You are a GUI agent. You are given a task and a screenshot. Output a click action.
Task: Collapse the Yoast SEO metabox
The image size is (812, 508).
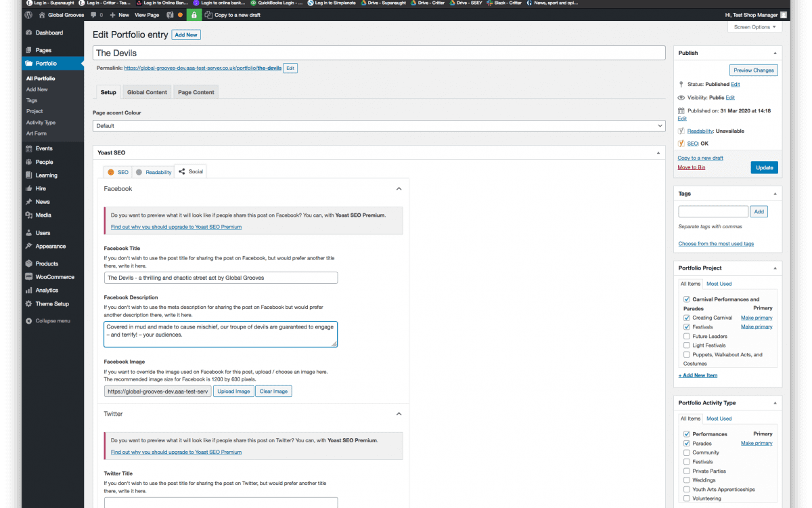pyautogui.click(x=658, y=153)
